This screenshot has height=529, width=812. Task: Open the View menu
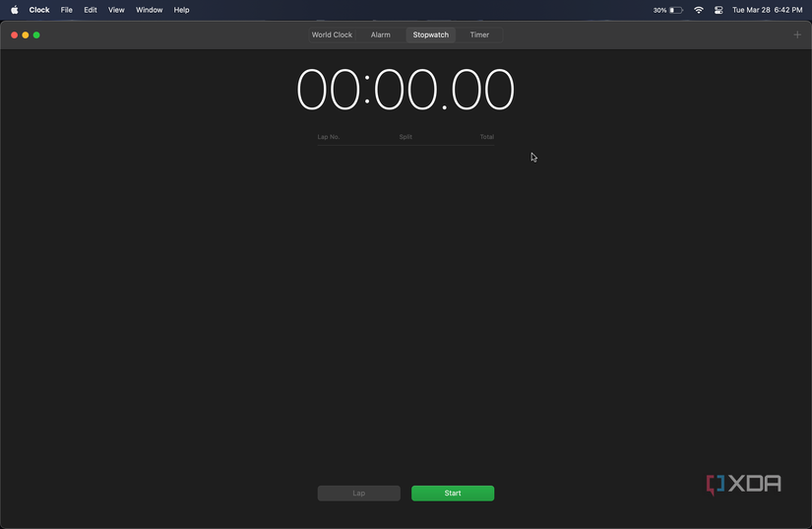[x=116, y=10]
